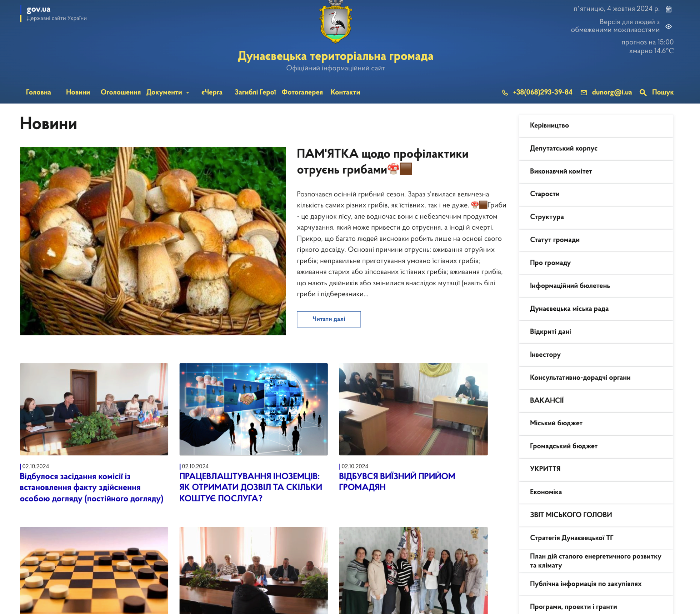Open the Фотогалерея navigation item

click(302, 92)
